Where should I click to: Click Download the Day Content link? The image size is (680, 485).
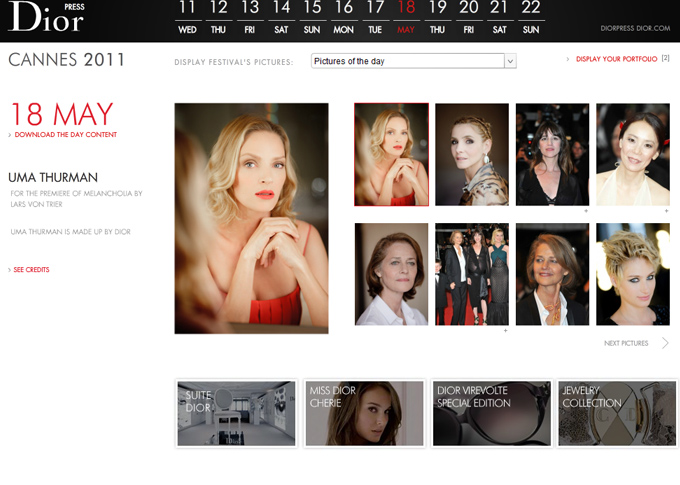66,134
